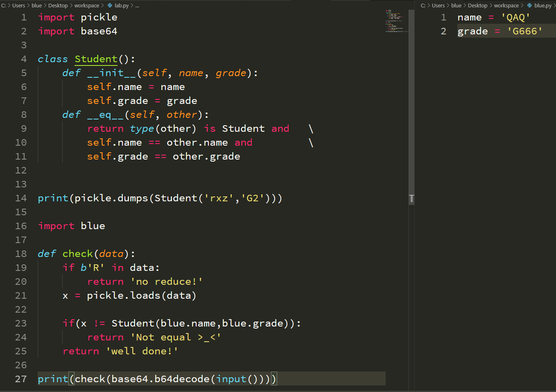Screen dimensions: 556x392
Task: Click the b'R' bytes literal on line 19
Action: pyautogui.click(x=93, y=268)
